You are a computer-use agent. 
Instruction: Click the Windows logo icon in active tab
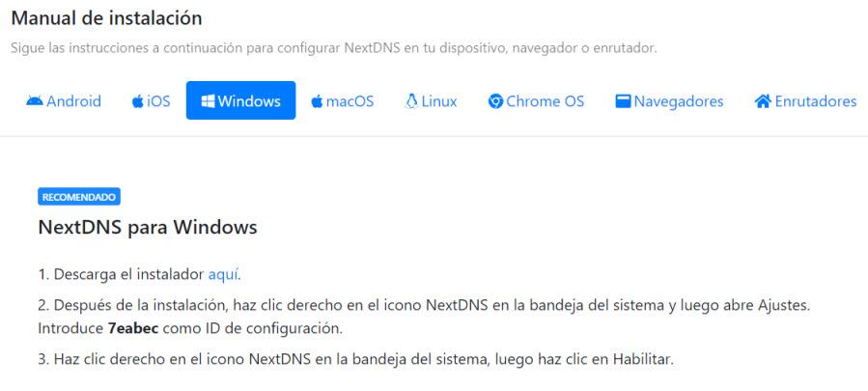(208, 101)
